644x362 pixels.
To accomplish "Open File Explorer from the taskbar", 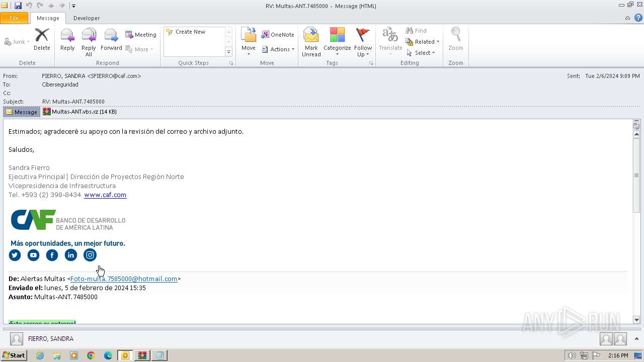I will (x=57, y=355).
